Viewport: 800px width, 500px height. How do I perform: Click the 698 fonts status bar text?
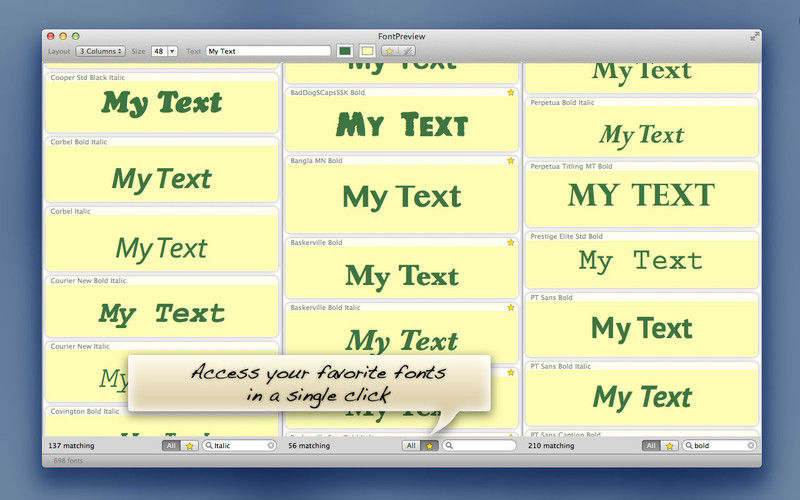(68, 460)
